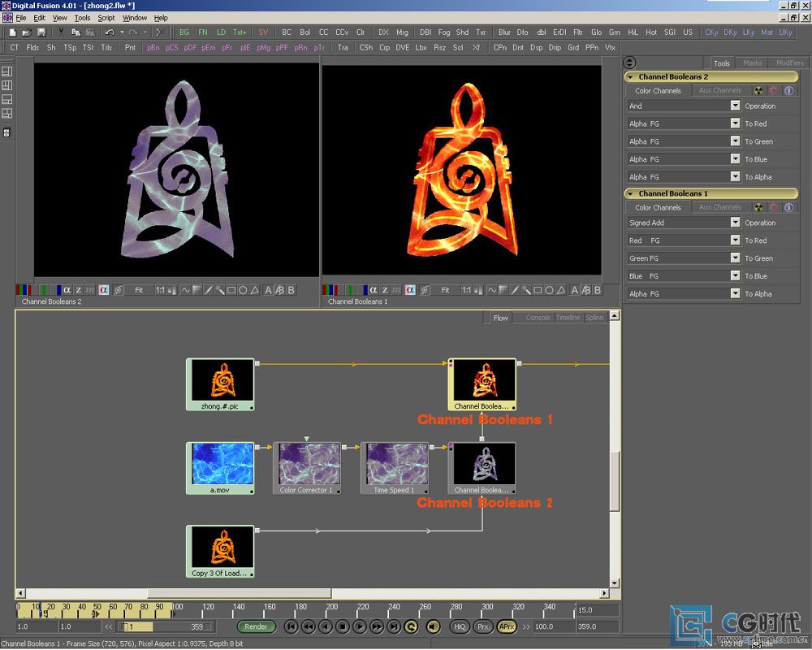
Task: Click Fit in Channel Booleans 2 viewer
Action: point(139,290)
